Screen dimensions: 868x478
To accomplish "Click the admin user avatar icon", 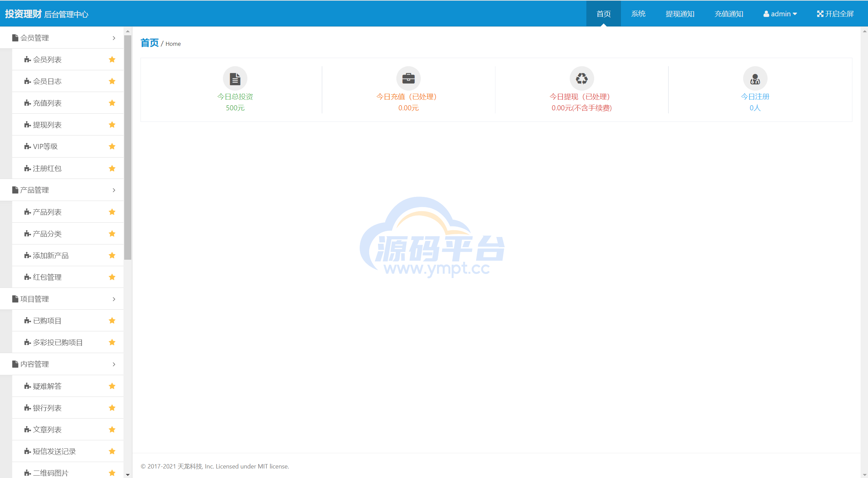I will point(766,14).
